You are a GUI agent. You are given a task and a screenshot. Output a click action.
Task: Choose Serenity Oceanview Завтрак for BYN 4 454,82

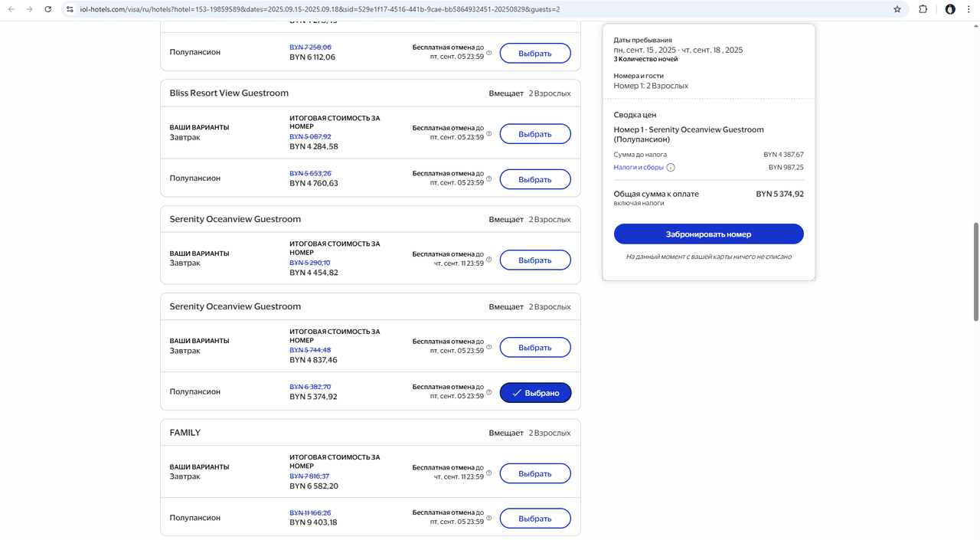pyautogui.click(x=535, y=260)
